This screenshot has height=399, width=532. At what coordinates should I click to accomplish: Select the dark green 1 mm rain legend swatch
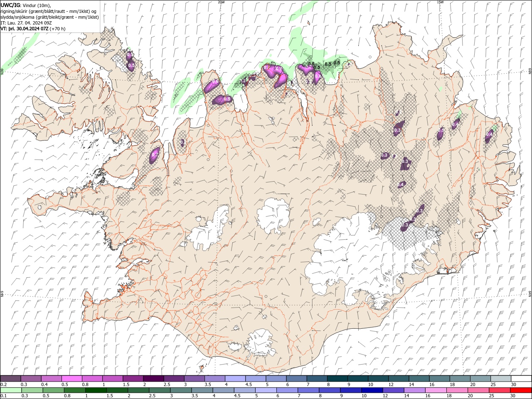pyautogui.click(x=96, y=390)
